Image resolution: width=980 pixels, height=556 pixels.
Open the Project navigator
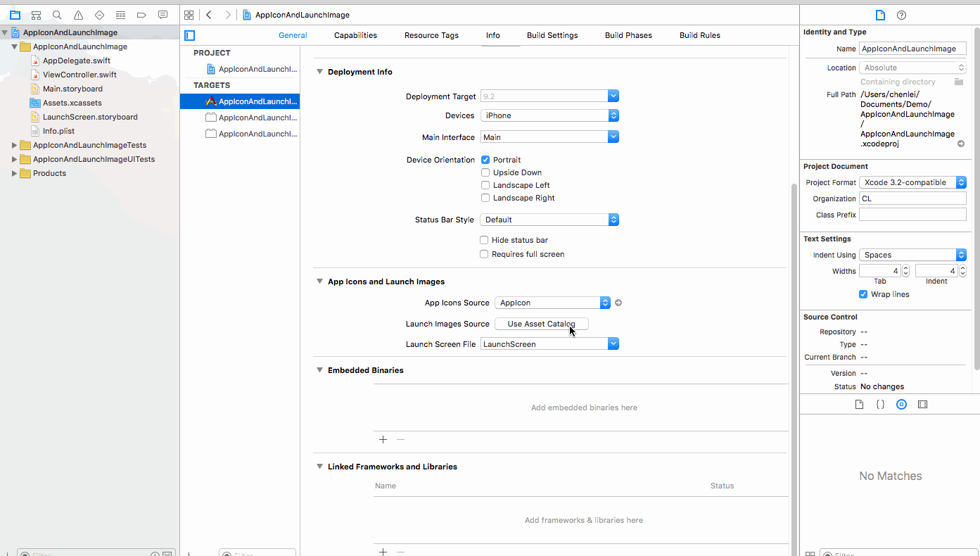(15, 15)
